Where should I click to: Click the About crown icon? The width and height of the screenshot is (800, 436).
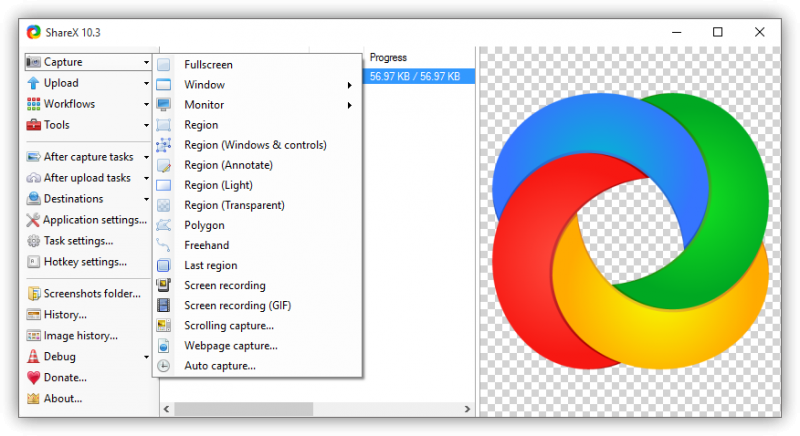coord(33,398)
